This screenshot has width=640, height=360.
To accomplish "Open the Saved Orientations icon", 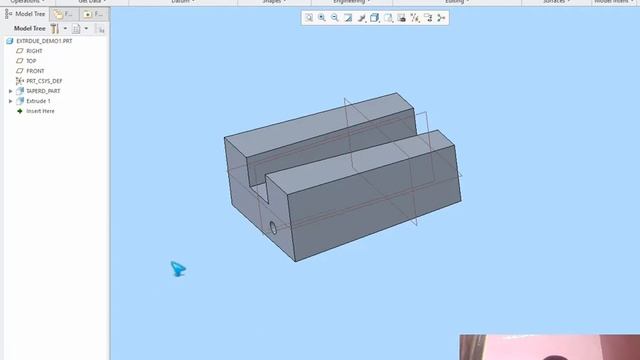I will [x=388, y=18].
